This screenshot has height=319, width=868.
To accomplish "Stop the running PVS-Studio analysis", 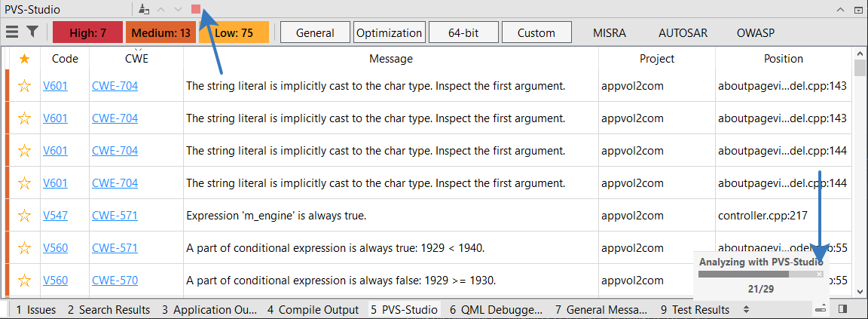I will 196,9.
